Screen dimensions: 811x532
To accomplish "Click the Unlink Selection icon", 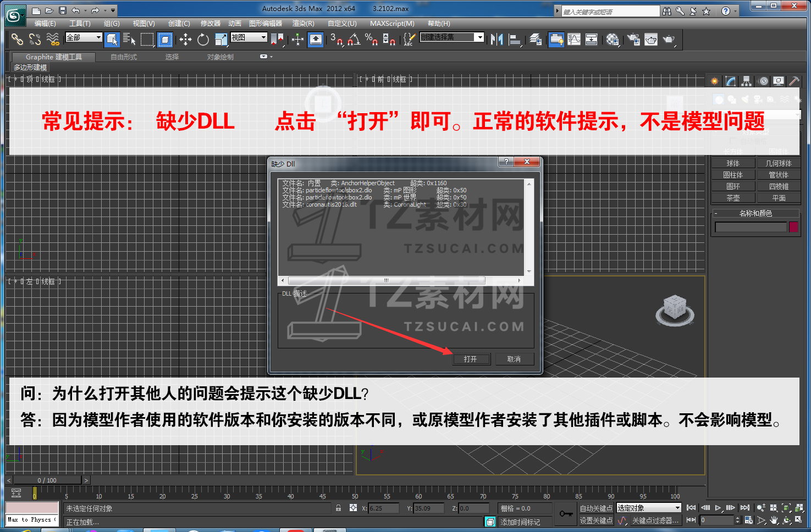I will [x=35, y=39].
